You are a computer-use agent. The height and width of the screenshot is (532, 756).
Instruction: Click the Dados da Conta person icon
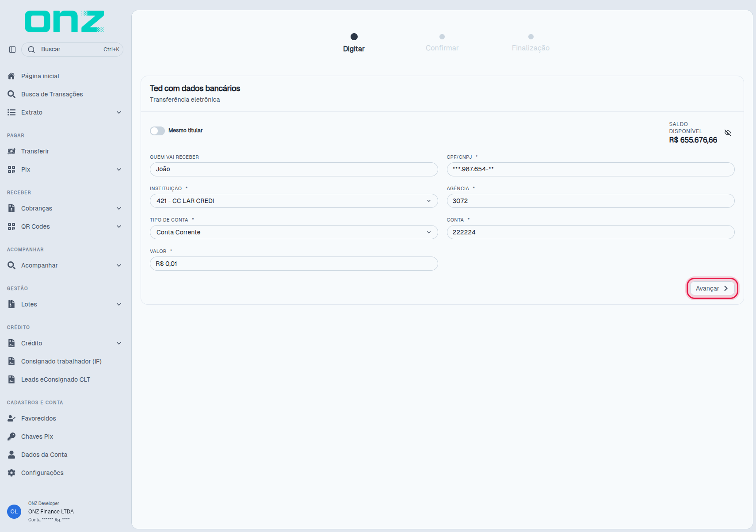[11, 455]
